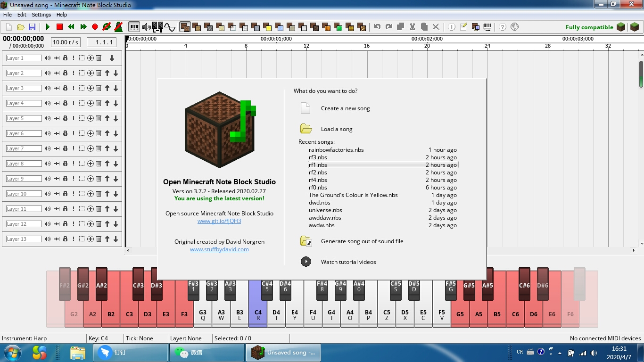
Task: Open MIDI device manager keyboard icon
Action: (x=487, y=27)
